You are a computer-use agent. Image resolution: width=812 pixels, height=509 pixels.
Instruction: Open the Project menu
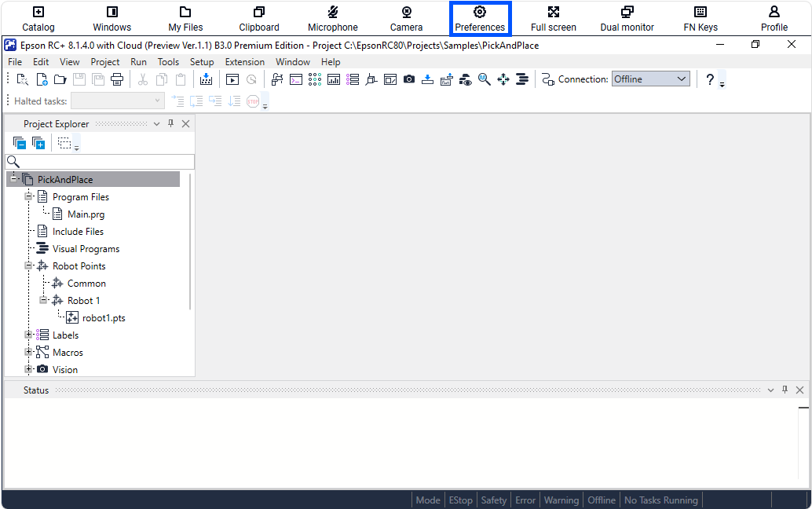(x=105, y=61)
